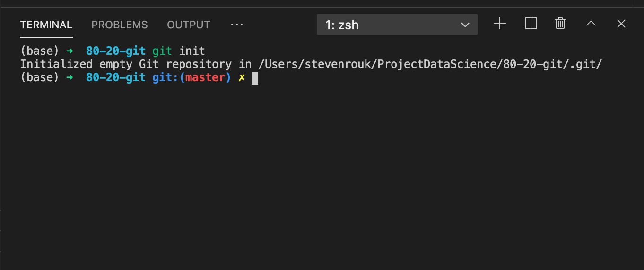Image resolution: width=644 pixels, height=270 pixels.
Task: Split the terminal pane
Action: click(x=531, y=24)
